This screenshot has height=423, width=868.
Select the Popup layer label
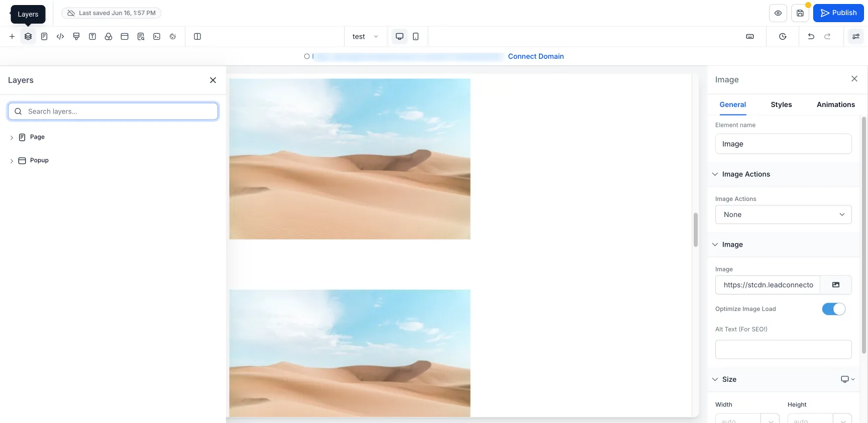(x=39, y=161)
